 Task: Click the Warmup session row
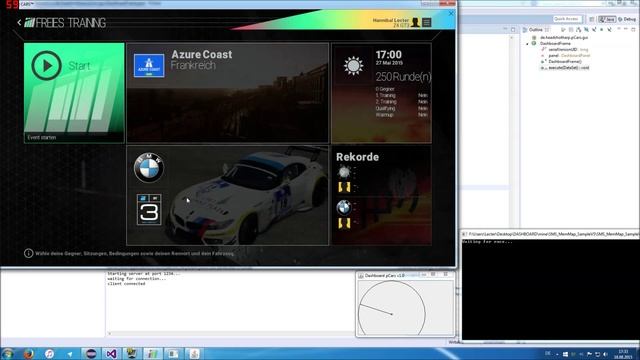[401, 115]
